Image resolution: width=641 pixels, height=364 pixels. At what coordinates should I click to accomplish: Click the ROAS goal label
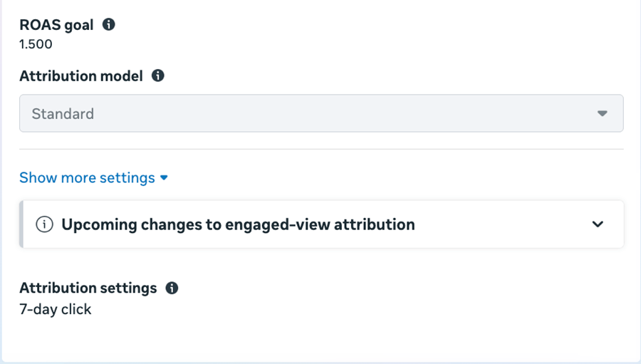tap(56, 24)
